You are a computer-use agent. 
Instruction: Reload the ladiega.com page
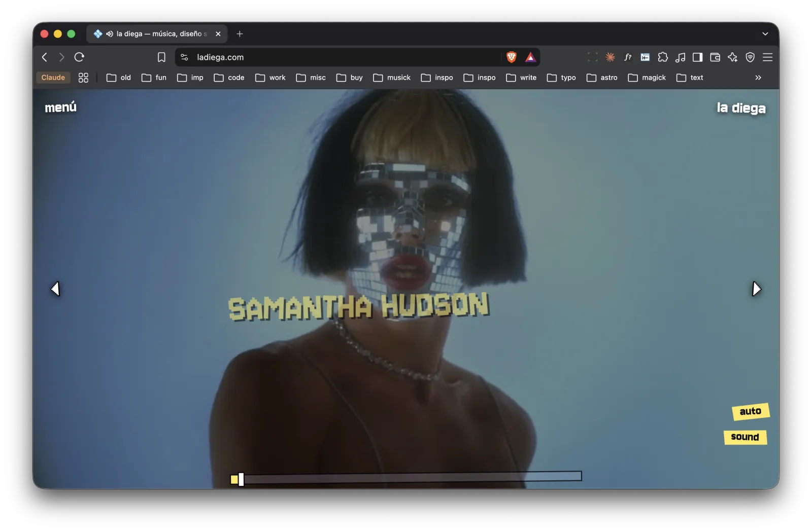(x=79, y=57)
